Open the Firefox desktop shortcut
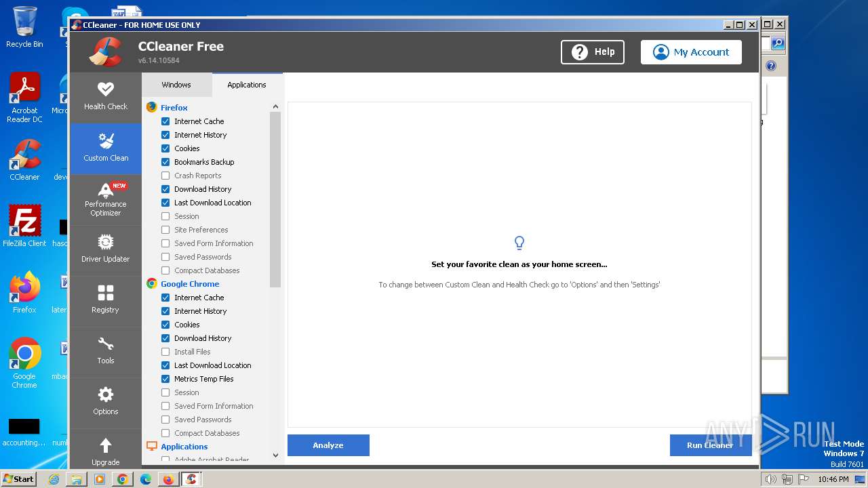The width and height of the screenshot is (868, 488). pyautogui.click(x=24, y=293)
